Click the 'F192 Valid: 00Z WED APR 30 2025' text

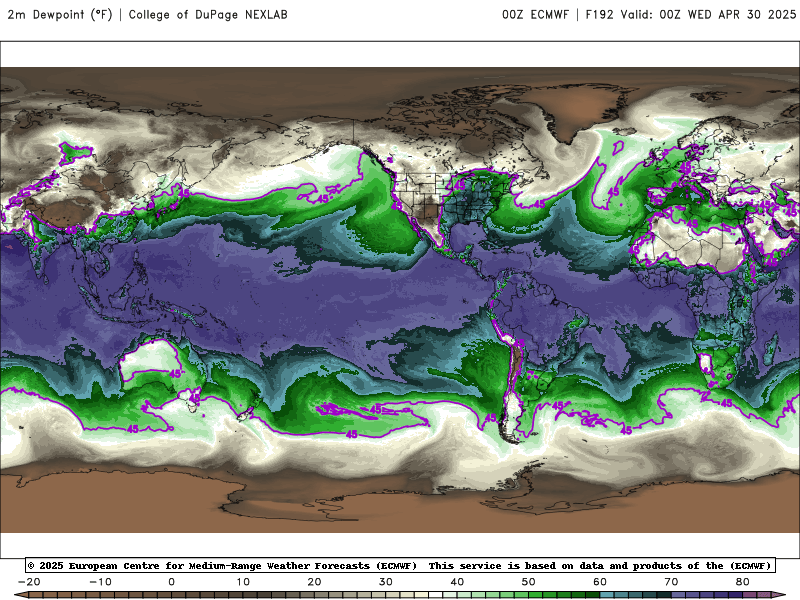point(691,15)
